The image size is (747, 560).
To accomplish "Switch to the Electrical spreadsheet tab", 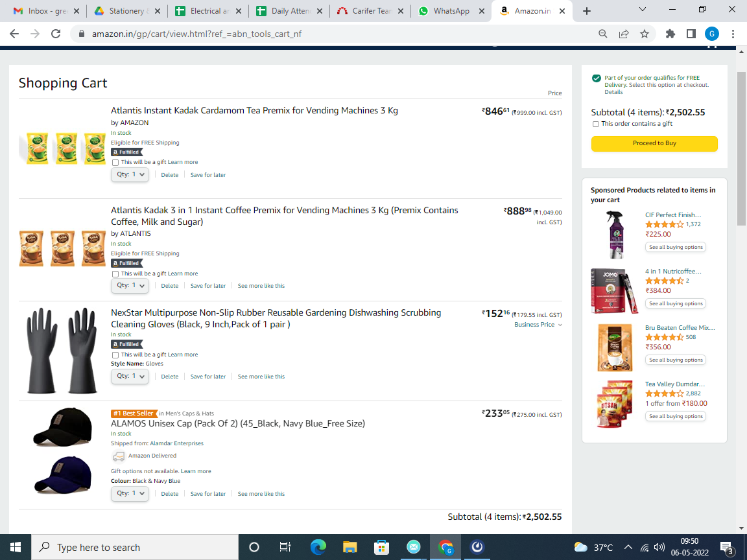I will pos(208,11).
